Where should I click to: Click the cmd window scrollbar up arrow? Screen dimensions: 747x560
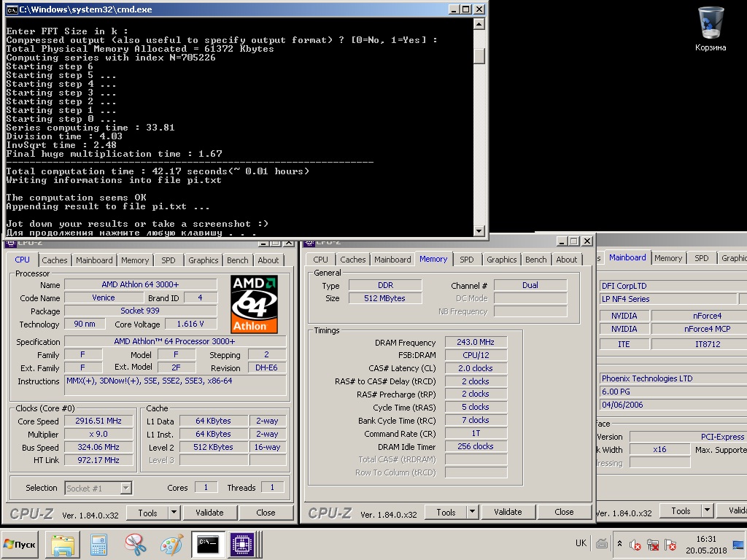[479, 24]
